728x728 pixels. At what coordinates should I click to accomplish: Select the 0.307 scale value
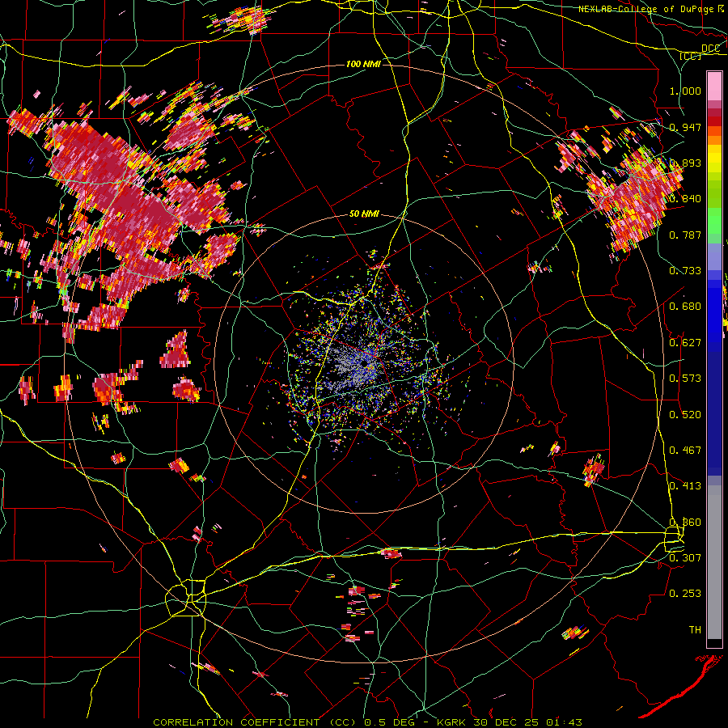(685, 557)
